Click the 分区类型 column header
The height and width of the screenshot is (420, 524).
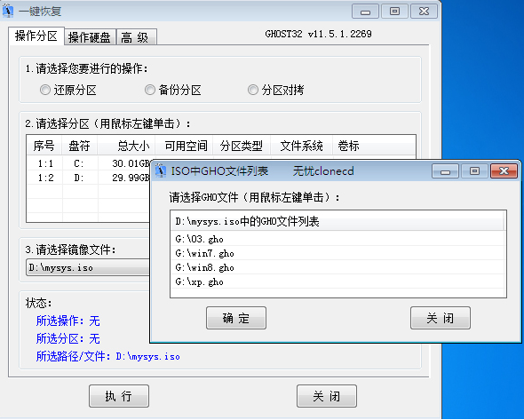[242, 146]
